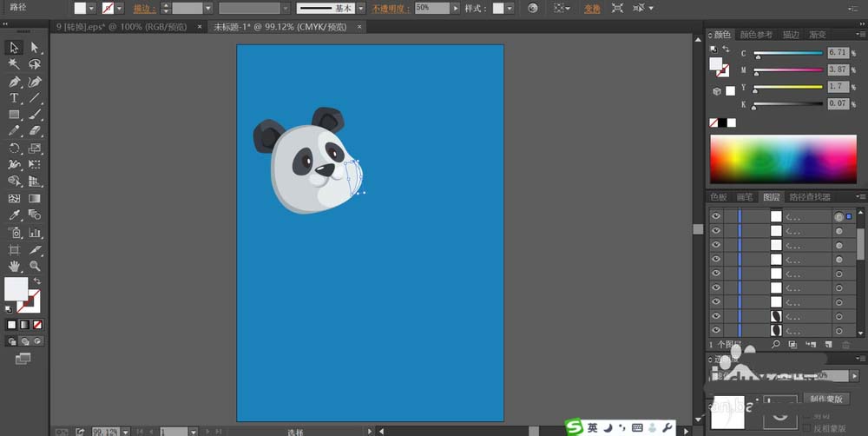This screenshot has height=436, width=868.
Task: Click the Locate Object magnifier in Layers panel
Action: (x=775, y=345)
